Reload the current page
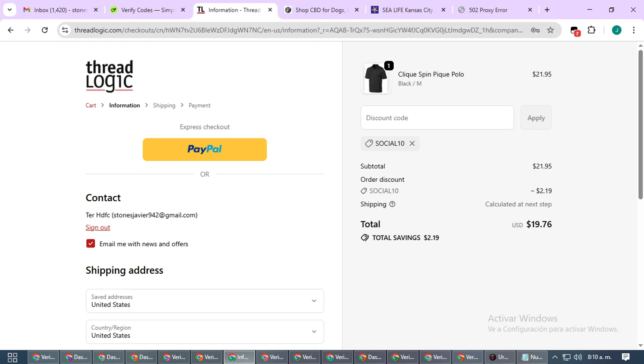This screenshot has width=644, height=364. (x=45, y=30)
